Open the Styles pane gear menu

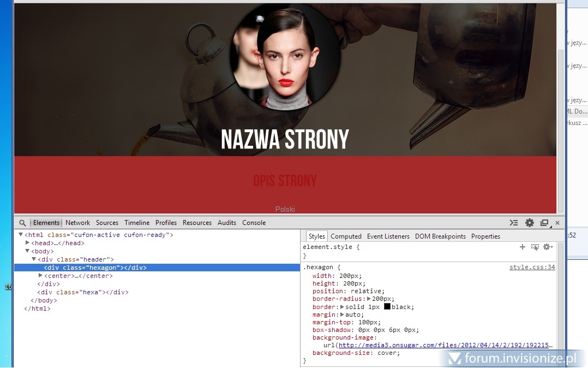pos(547,247)
